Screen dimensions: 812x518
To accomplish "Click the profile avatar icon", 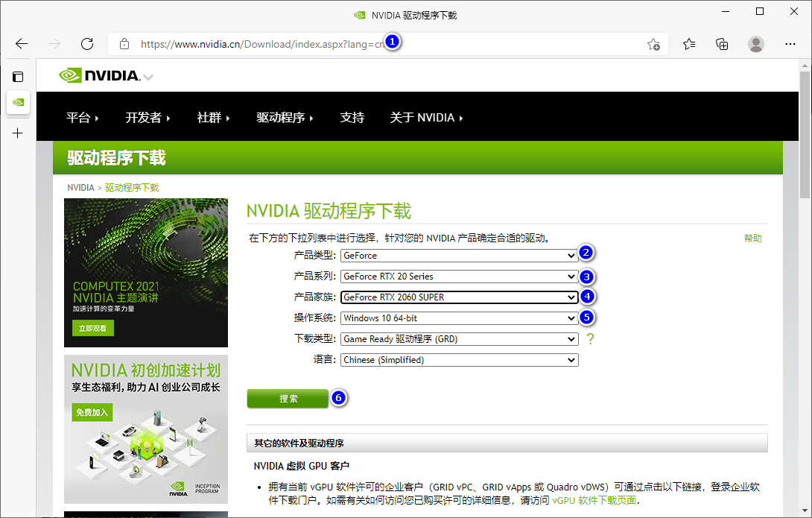I will 755,44.
